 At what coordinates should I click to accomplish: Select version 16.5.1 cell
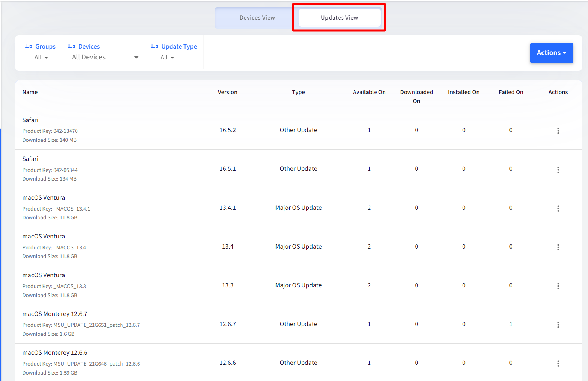pos(228,169)
